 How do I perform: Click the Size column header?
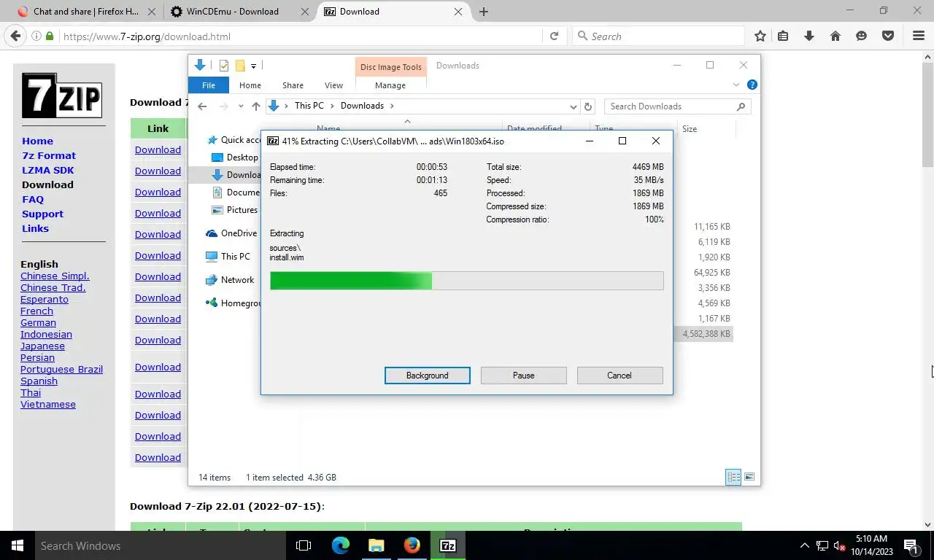(690, 129)
